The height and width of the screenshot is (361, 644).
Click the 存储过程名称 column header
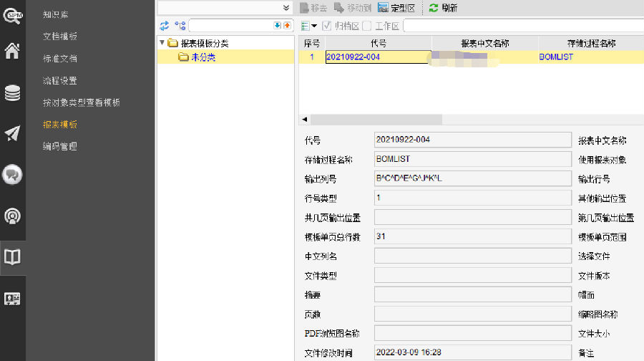[x=592, y=43]
